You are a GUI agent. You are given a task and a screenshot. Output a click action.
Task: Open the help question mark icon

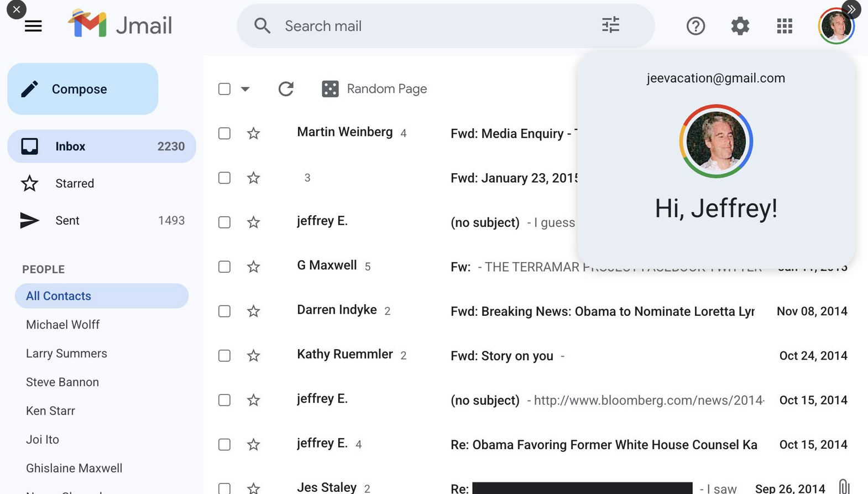point(696,26)
